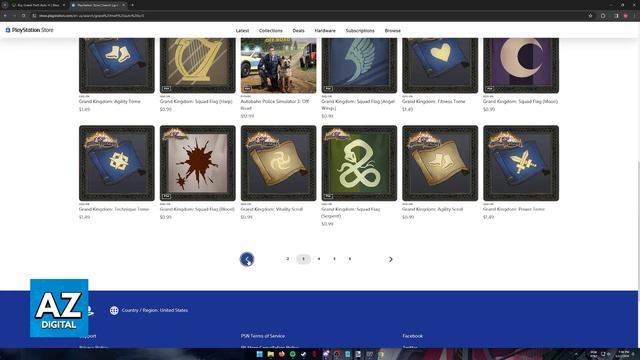Open Spotify from the taskbar
The image size is (640, 360).
click(x=292, y=354)
